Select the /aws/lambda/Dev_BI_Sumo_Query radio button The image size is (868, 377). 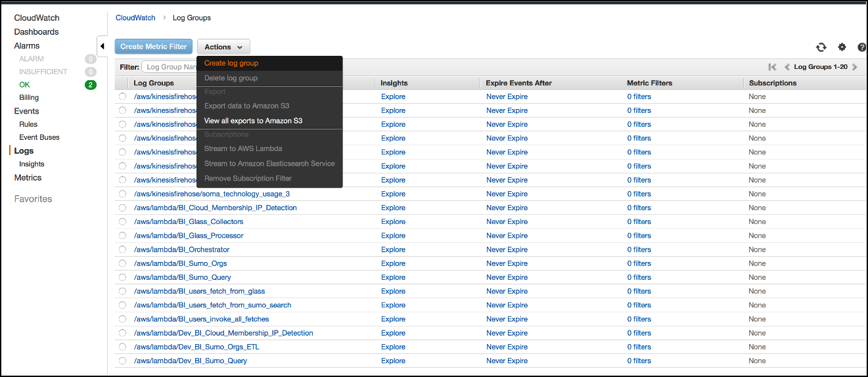click(x=122, y=361)
